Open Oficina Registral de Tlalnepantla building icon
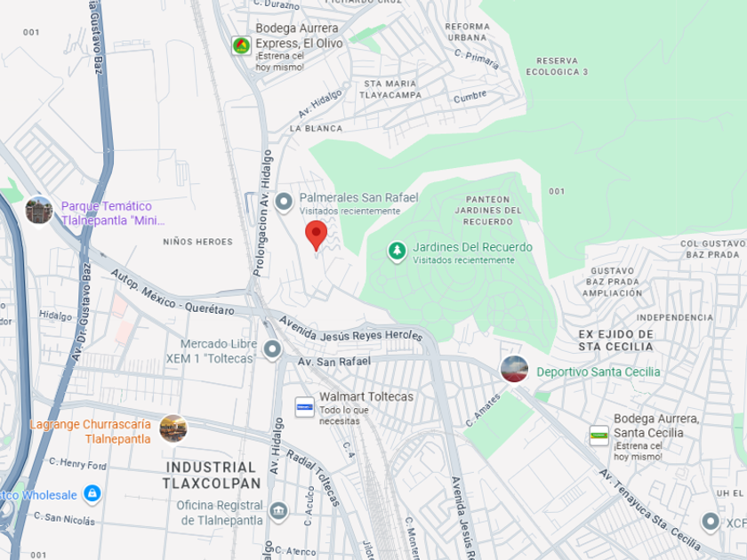747x560 pixels. pyautogui.click(x=278, y=511)
